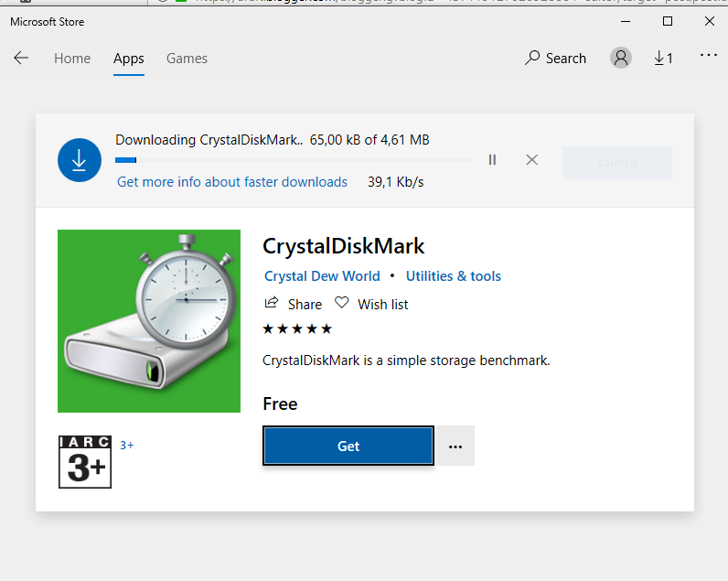Image resolution: width=728 pixels, height=581 pixels.
Task: Open the user account profile icon
Action: tap(621, 58)
